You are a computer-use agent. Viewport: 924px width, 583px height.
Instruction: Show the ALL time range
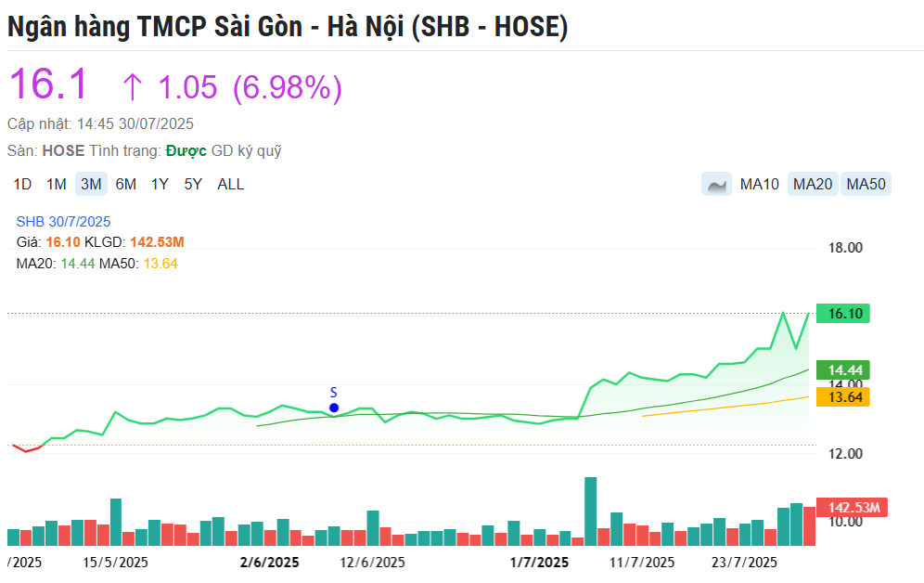pyautogui.click(x=230, y=185)
